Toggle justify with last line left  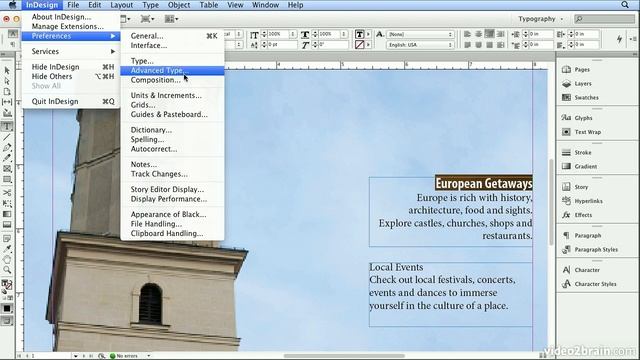pos(467,44)
